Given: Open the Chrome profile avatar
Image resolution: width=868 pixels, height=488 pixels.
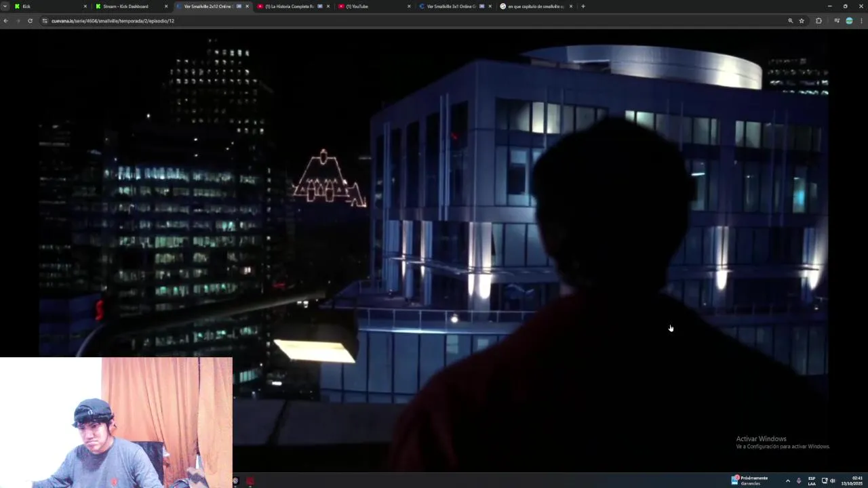Looking at the screenshot, I should click(x=849, y=21).
